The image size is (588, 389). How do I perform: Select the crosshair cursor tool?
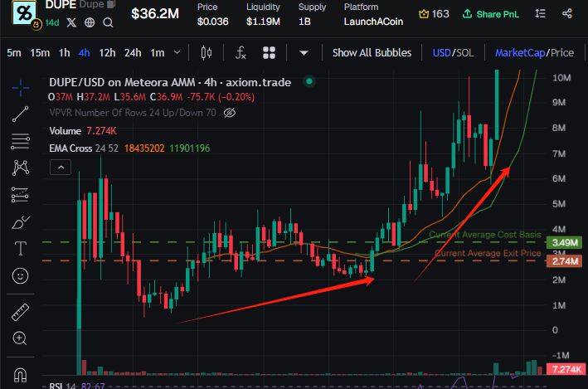(20, 88)
